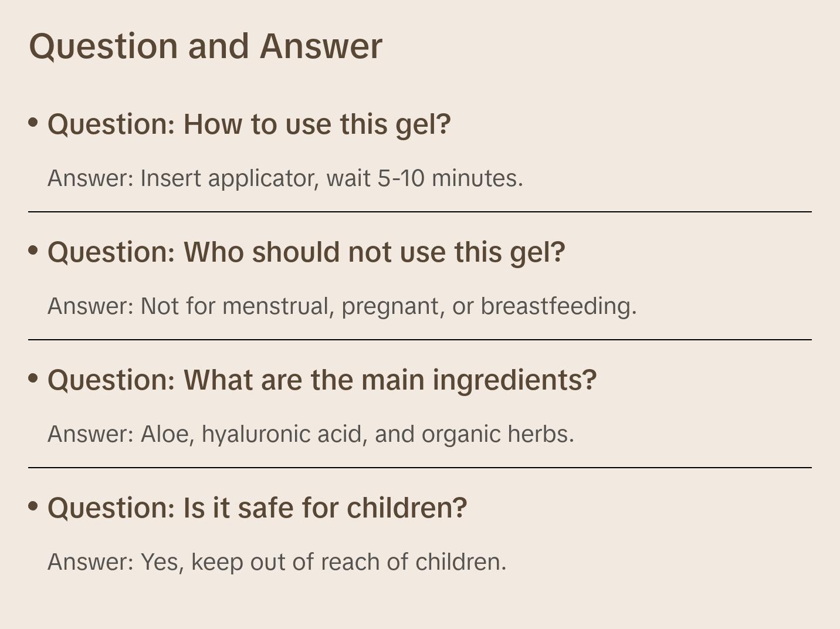Click the answer starting "Not for menstrual"
Image resolution: width=840 pixels, height=629 pixels.
tap(342, 306)
